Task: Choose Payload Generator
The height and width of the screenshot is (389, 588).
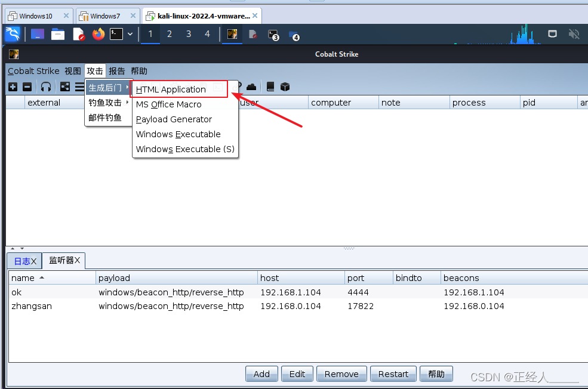Action: [x=185, y=119]
